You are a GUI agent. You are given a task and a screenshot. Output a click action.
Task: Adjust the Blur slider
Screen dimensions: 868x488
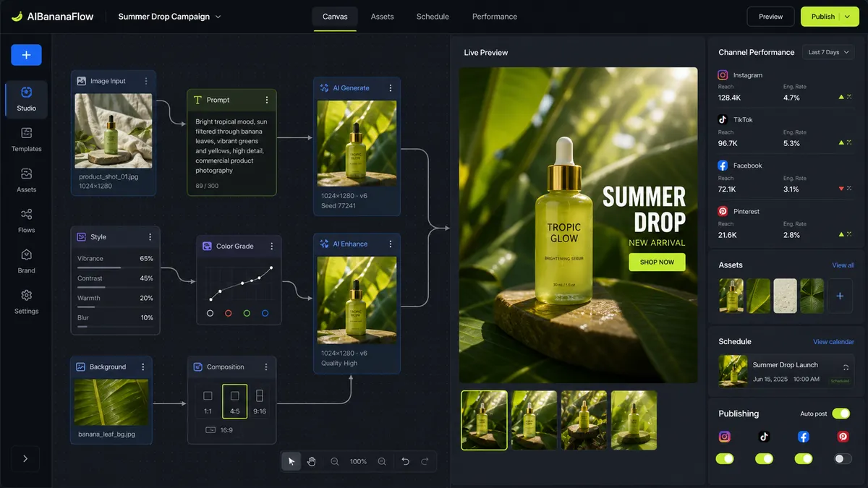(115, 327)
